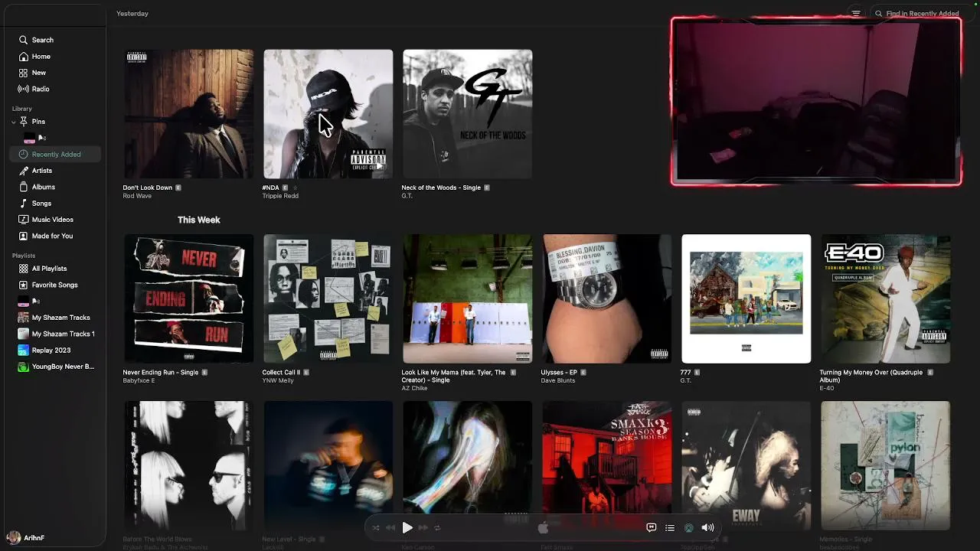Viewport: 980px width, 551px height.
Task: Open the Turning My Money Over cover
Action: click(x=886, y=298)
